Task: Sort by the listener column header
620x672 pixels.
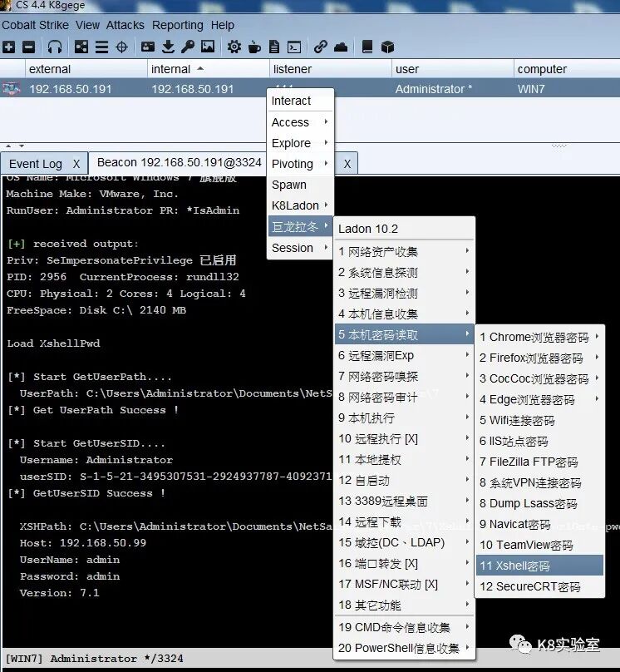Action: [x=330, y=69]
